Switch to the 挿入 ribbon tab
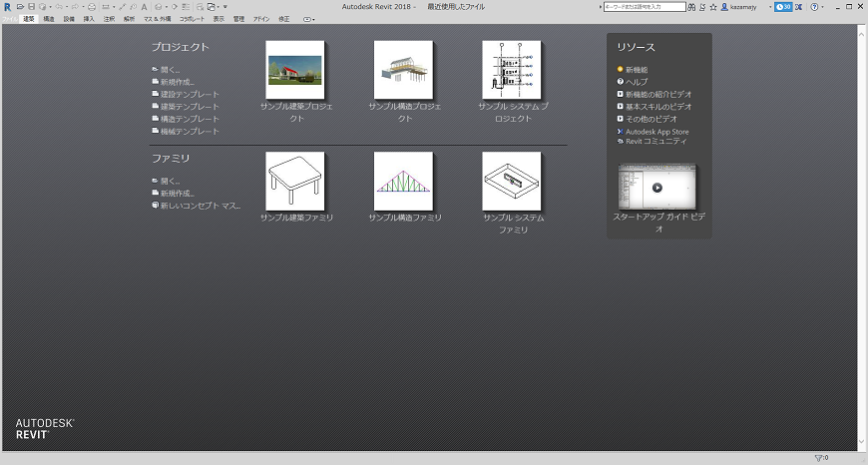This screenshot has height=465, width=868. point(89,19)
